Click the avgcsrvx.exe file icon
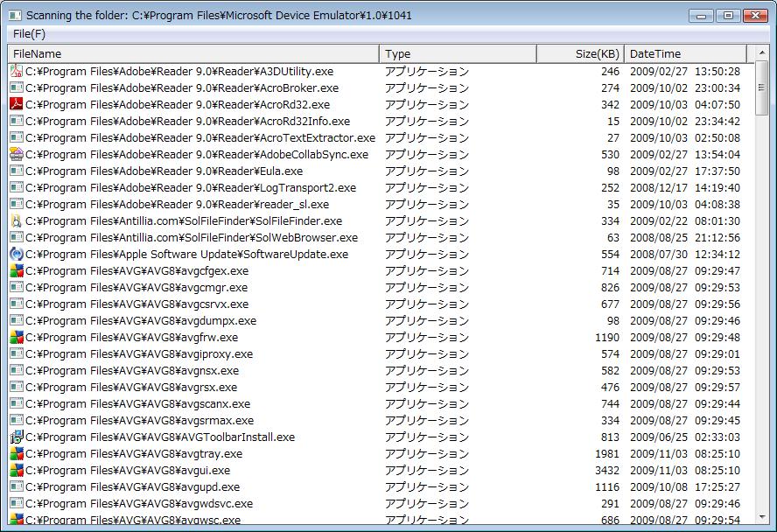The width and height of the screenshot is (777, 532). (17, 304)
